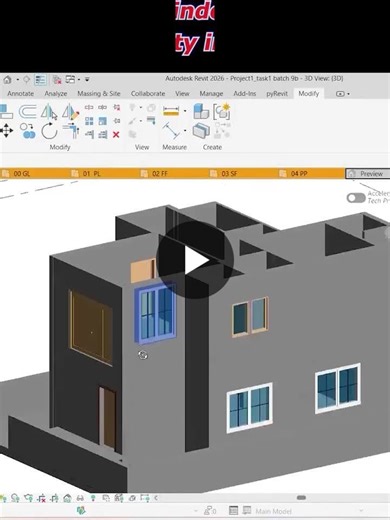This screenshot has height=520, width=390.
Task: Switch to the Massing & Site tab
Action: [x=99, y=94]
